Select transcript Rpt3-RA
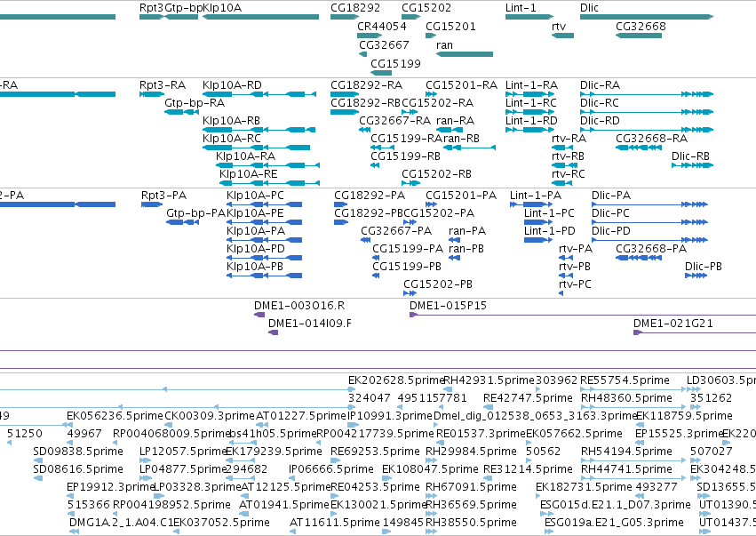 click(152, 94)
